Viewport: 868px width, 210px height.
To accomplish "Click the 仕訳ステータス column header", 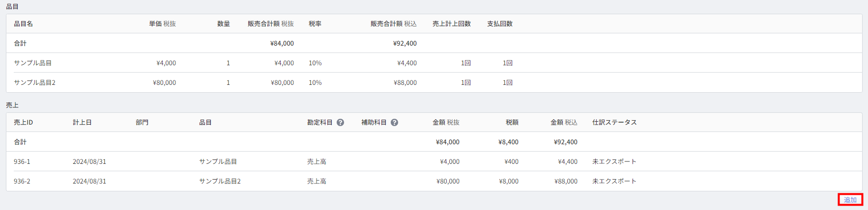I will [x=614, y=122].
